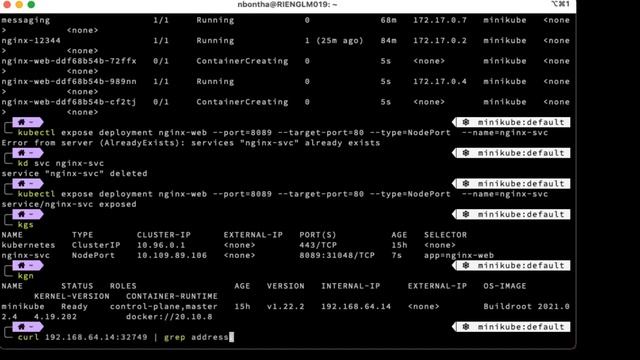Click the cluster IP '10.96.0.1'
The width and height of the screenshot is (640, 360).
click(x=161, y=245)
